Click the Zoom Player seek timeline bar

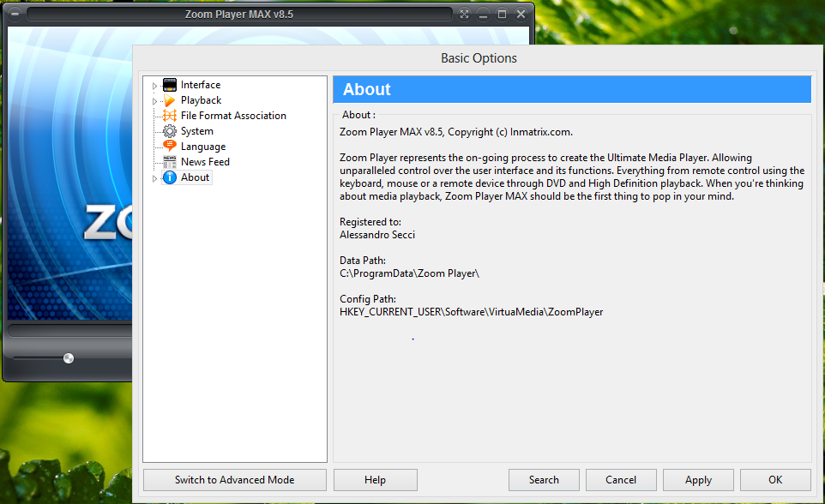click(x=70, y=331)
